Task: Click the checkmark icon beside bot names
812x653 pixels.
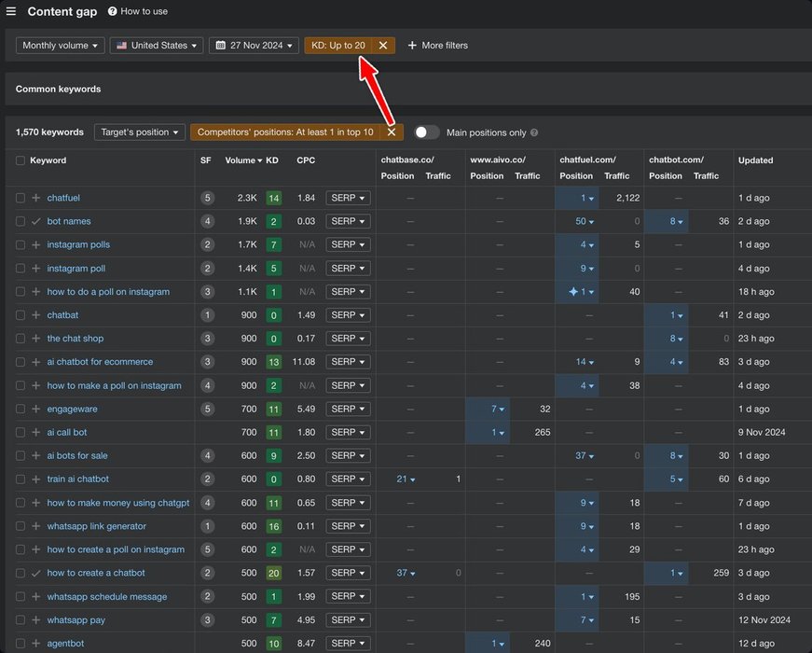Action: [x=35, y=221]
